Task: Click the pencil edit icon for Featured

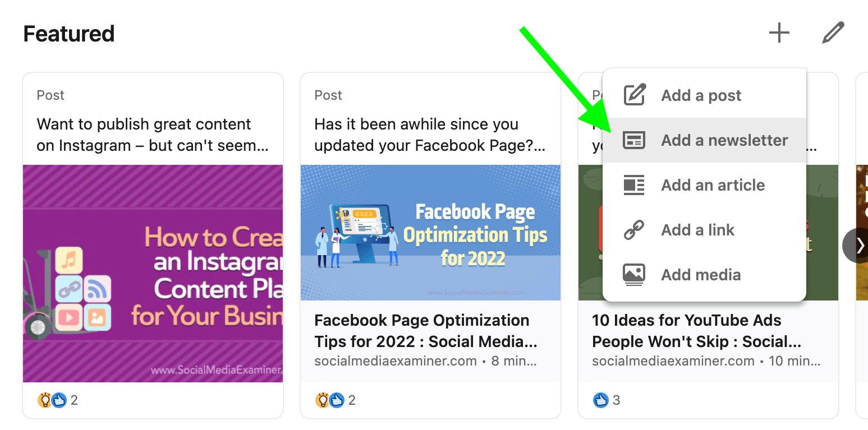Action: pyautogui.click(x=833, y=34)
